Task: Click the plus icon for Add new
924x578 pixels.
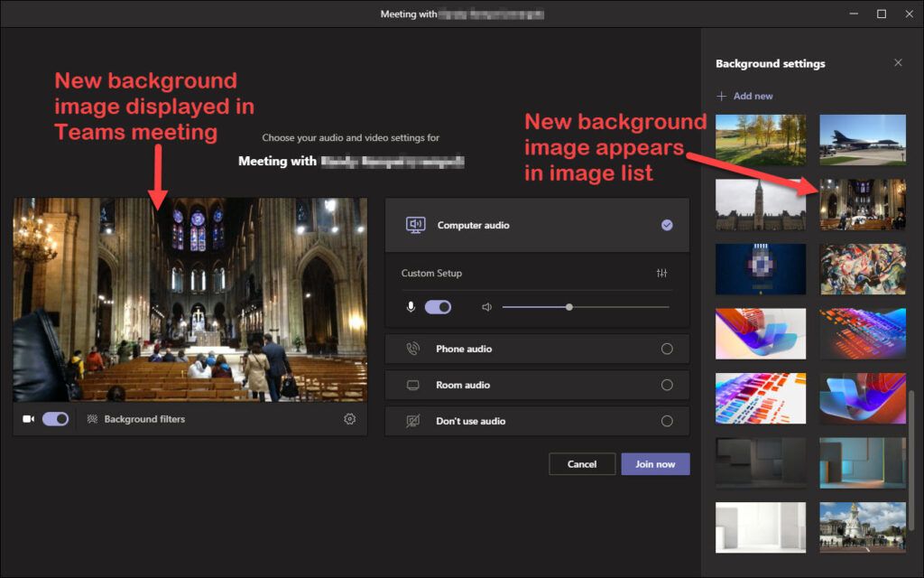Action: (x=721, y=96)
